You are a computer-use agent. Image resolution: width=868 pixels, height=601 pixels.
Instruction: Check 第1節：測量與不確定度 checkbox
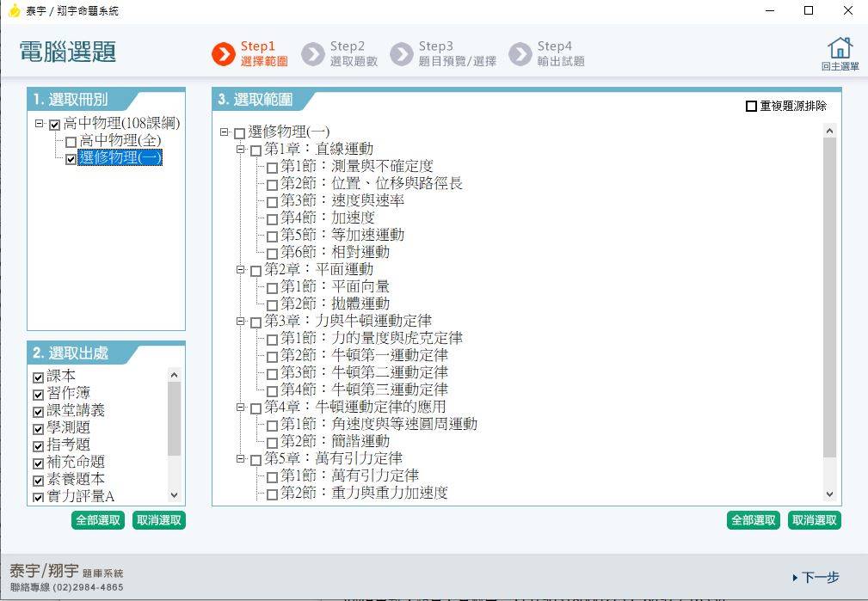click(x=272, y=169)
